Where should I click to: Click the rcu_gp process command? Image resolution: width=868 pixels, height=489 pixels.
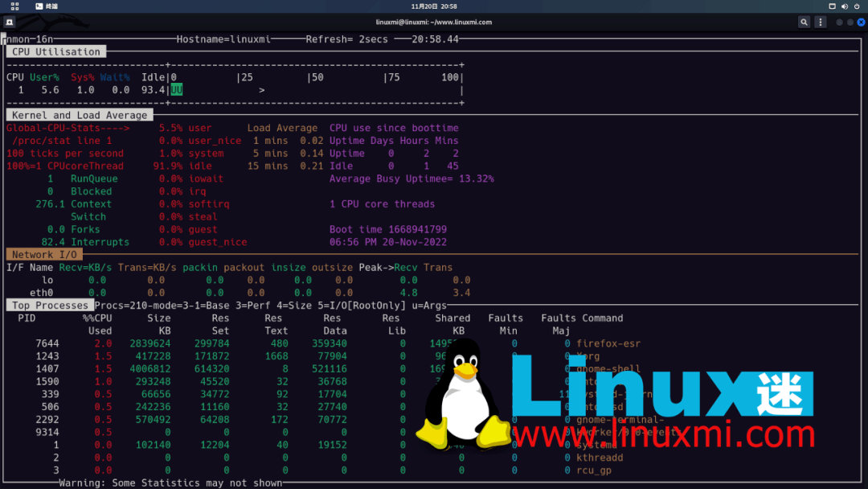pos(593,471)
